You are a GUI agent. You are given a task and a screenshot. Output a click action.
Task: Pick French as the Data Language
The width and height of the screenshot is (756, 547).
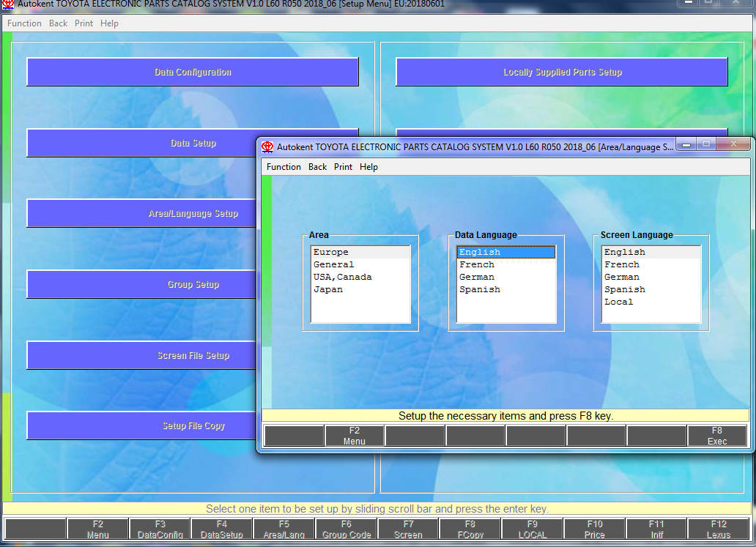click(x=477, y=264)
